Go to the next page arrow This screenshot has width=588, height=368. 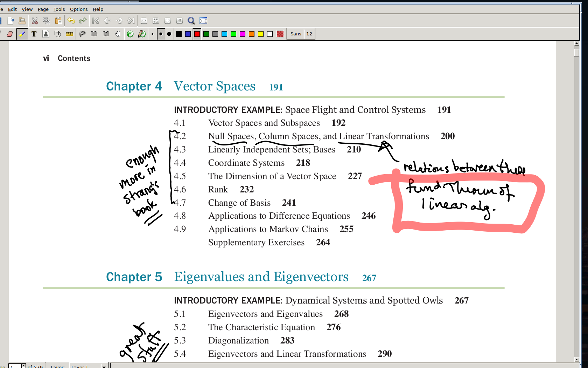(119, 21)
